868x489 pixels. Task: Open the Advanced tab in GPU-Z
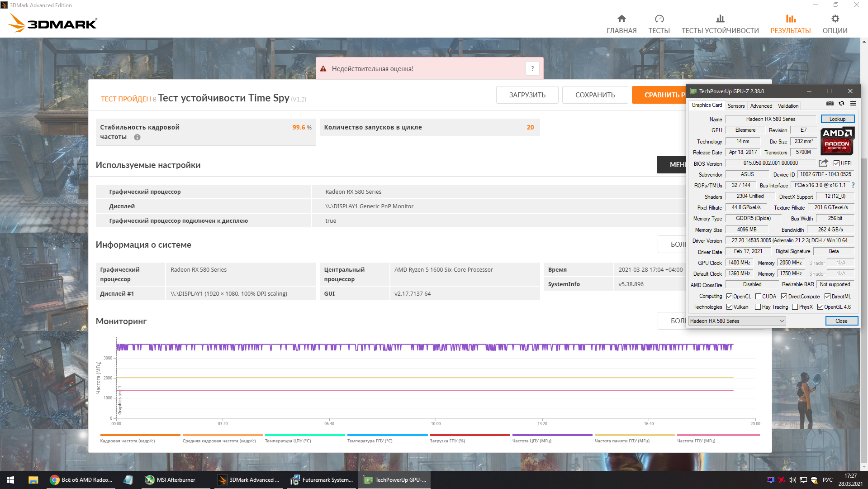coord(761,105)
